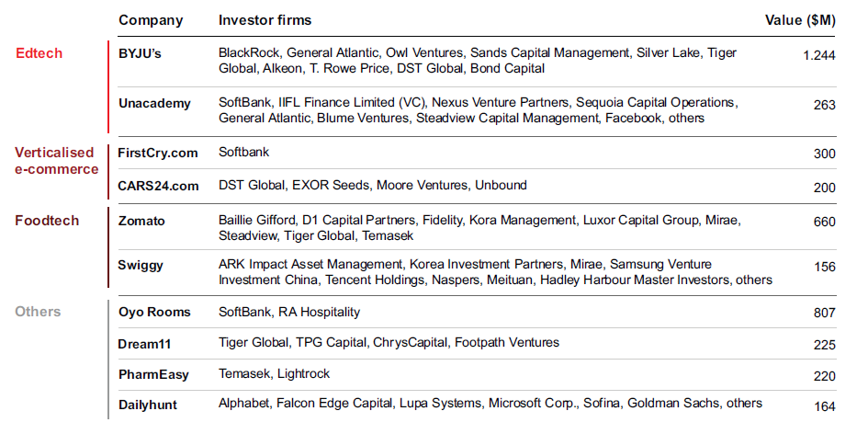This screenshot has height=434, width=868.
Task: Click the Investor firms column header
Action: 265,20
